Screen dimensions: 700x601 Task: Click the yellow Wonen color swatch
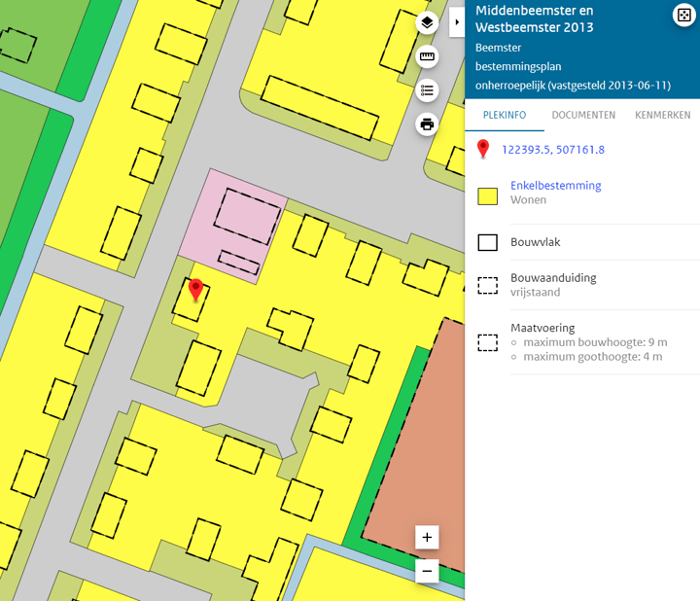coord(488,195)
